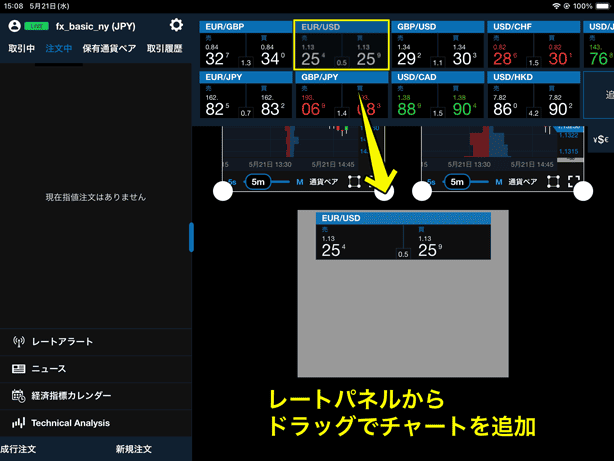Open 経済指標カレンダー menu item
The height and width of the screenshot is (461, 614).
click(96, 396)
